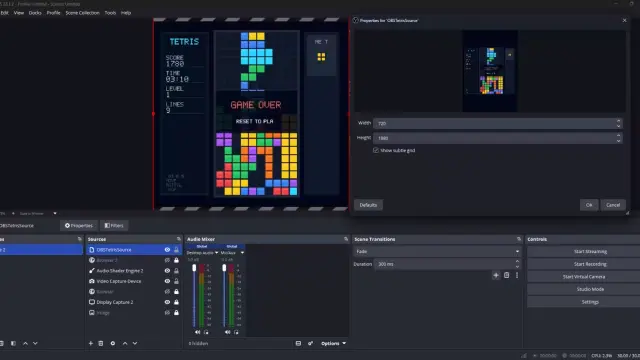Remove selected source with trash icon
The height and width of the screenshot is (360, 640).
(x=101, y=343)
